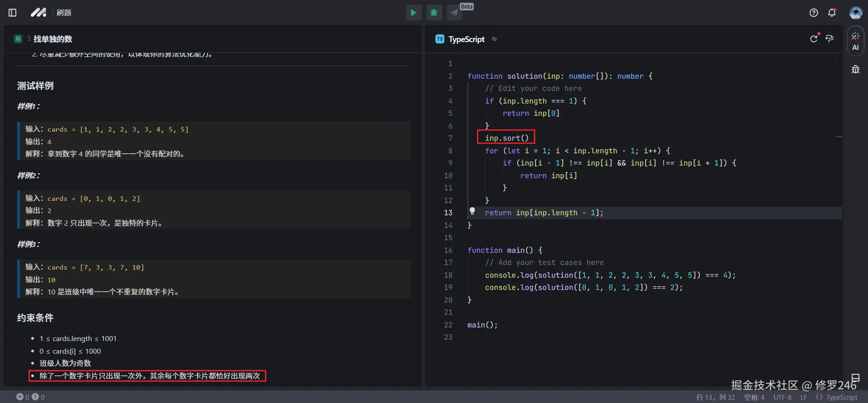Open notifications bell icon
The width and height of the screenshot is (868, 403).
832,13
